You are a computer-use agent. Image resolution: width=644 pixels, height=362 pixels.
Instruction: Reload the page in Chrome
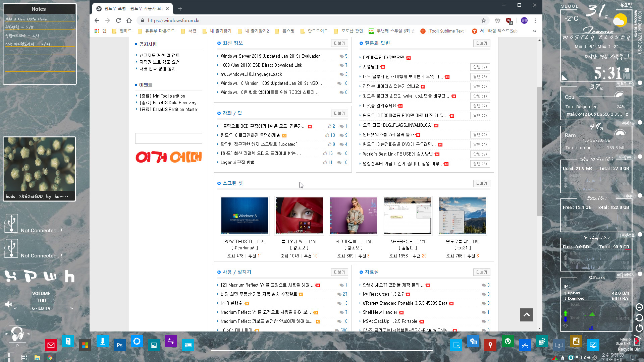(118, 20)
